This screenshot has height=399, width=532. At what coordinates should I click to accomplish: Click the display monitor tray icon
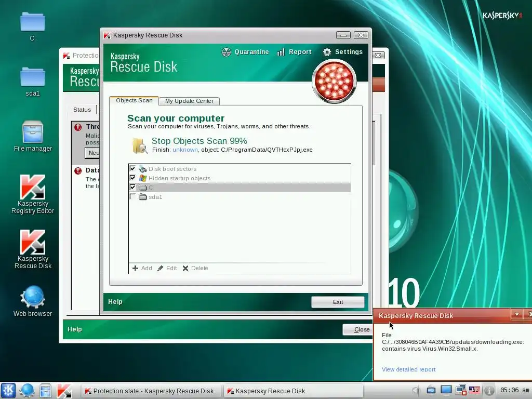(x=446, y=390)
